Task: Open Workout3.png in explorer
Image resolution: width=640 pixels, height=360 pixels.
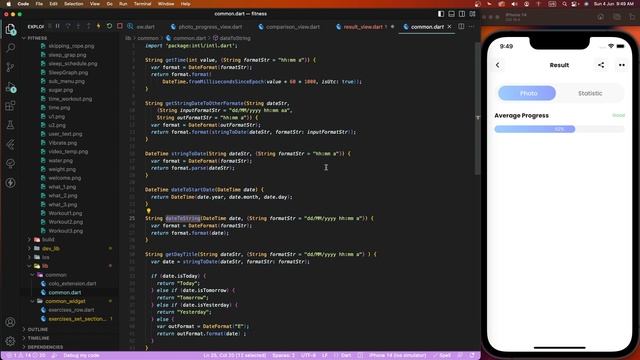Action: pos(65,231)
